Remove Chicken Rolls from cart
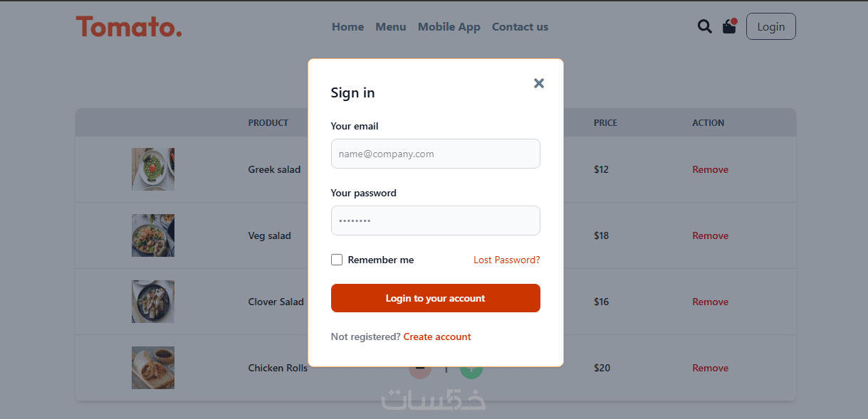Screen dimensions: 868x419 710,368
